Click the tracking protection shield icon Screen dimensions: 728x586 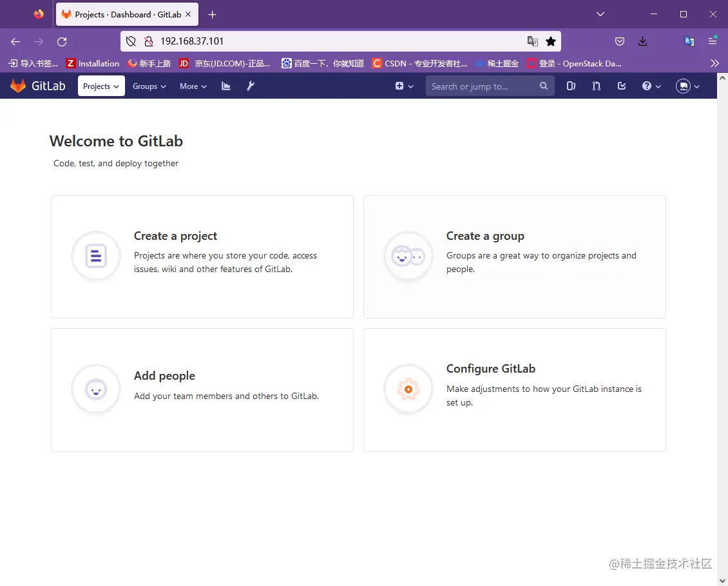pos(131,41)
